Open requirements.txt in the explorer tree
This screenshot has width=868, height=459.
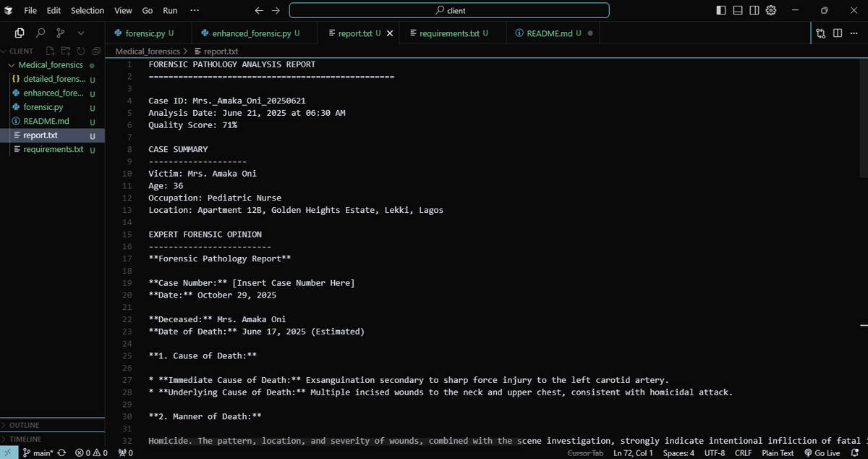coord(52,149)
